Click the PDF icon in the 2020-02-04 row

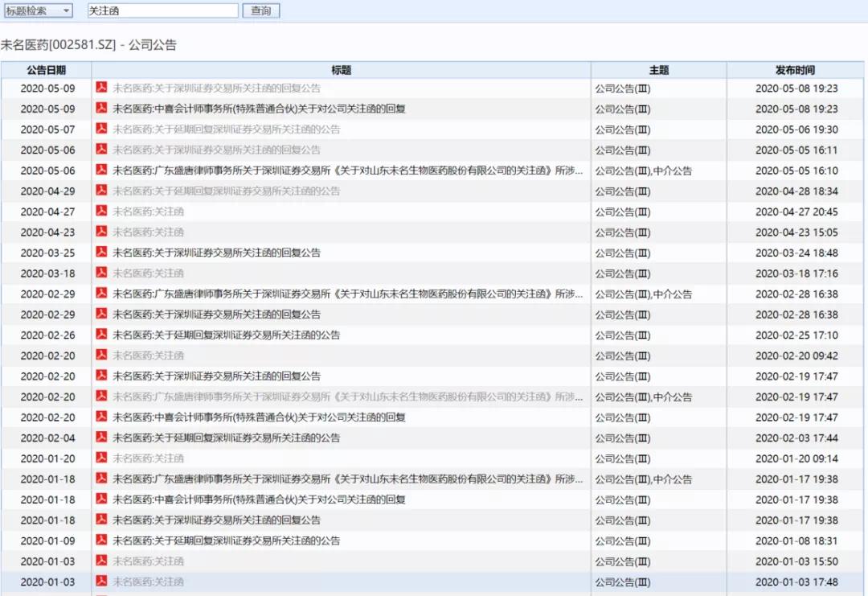[102, 438]
